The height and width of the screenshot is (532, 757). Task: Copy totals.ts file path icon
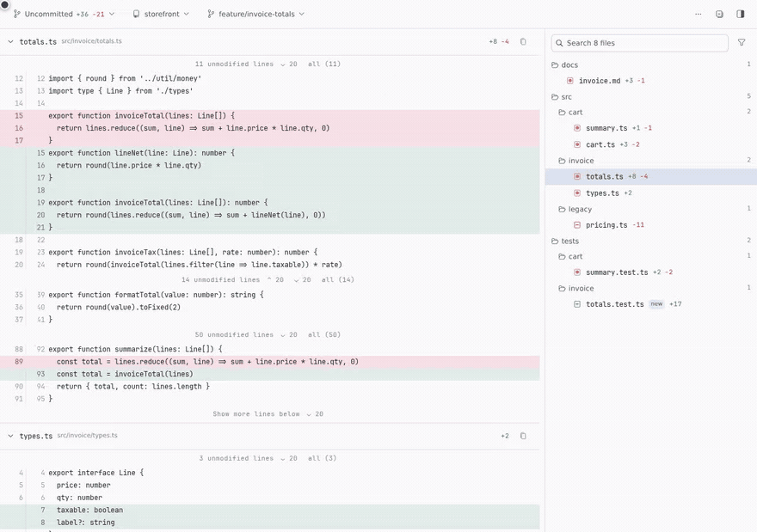click(523, 41)
